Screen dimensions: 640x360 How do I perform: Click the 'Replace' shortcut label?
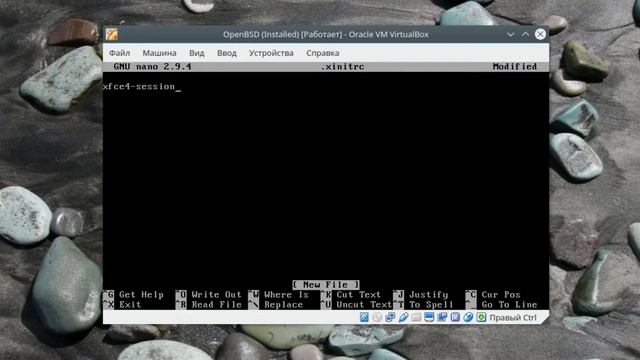283,304
